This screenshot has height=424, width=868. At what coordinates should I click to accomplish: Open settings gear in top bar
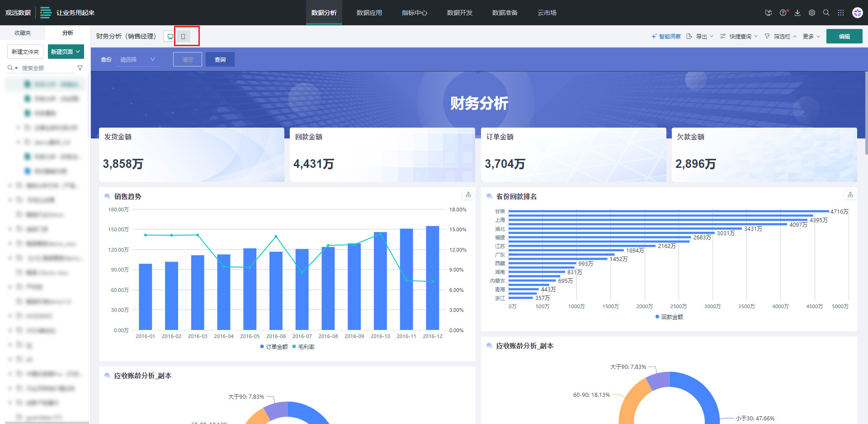coord(812,13)
